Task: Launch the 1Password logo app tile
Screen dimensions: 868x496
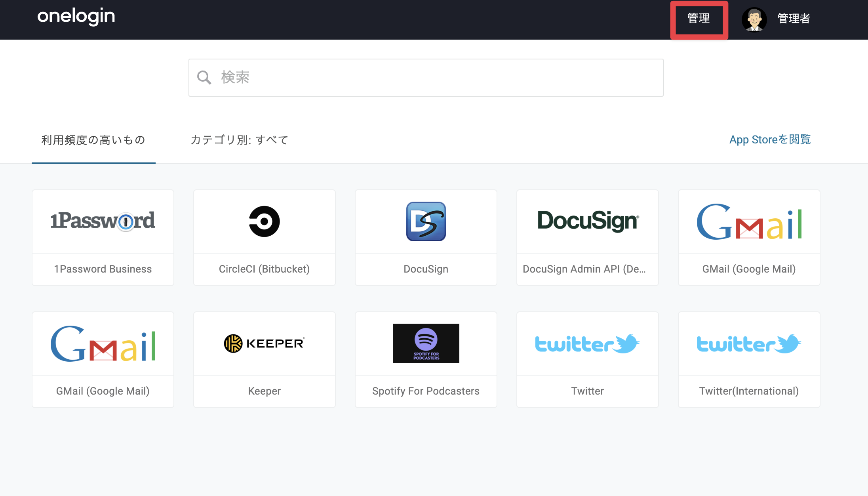Action: click(103, 221)
